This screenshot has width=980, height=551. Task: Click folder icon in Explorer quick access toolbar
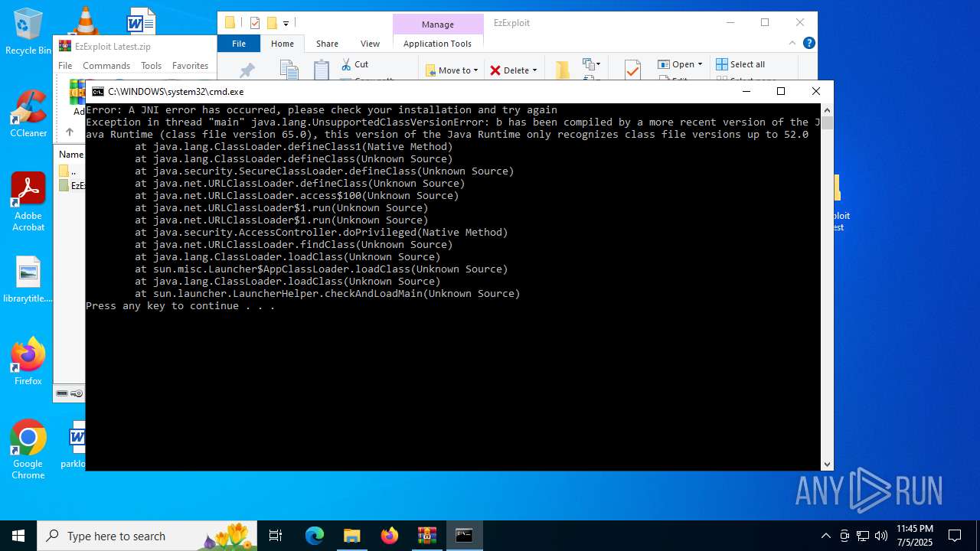(x=229, y=23)
